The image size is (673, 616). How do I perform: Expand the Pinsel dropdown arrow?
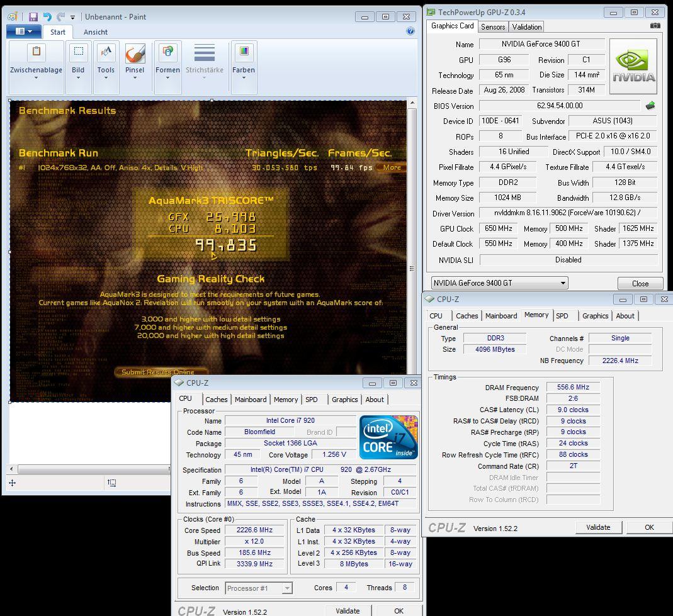[135, 78]
